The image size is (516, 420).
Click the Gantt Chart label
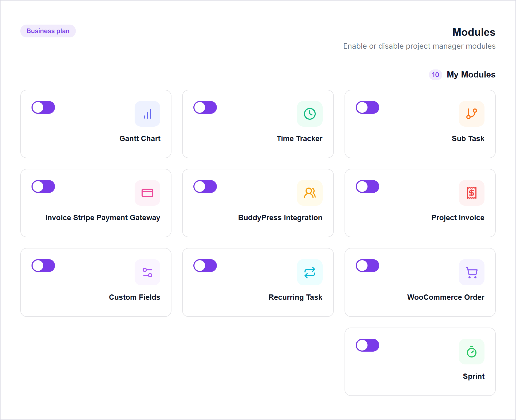(140, 138)
